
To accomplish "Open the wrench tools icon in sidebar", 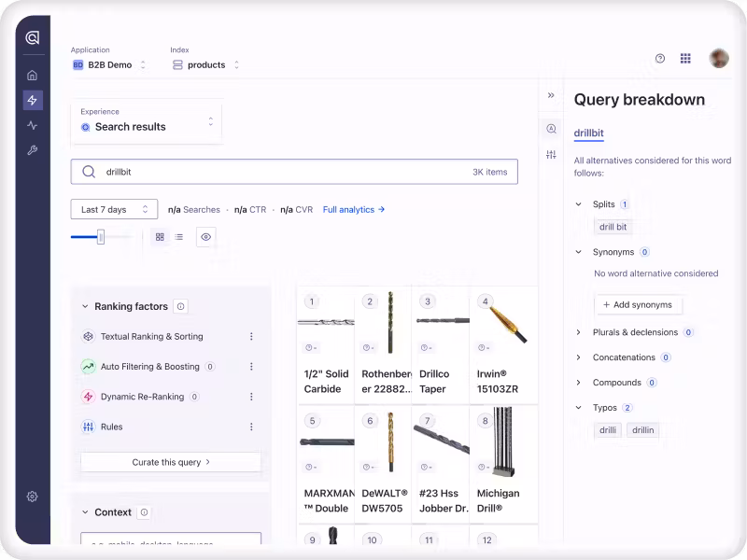I will tap(33, 150).
